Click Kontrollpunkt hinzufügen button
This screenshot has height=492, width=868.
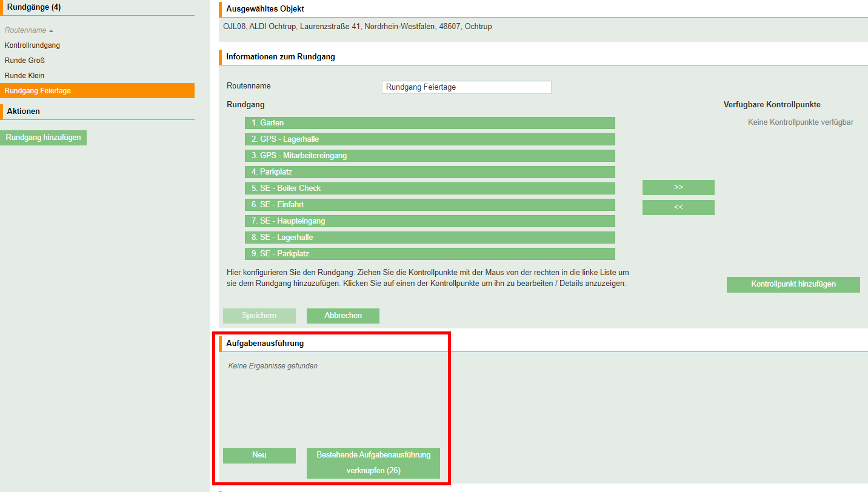[793, 285]
